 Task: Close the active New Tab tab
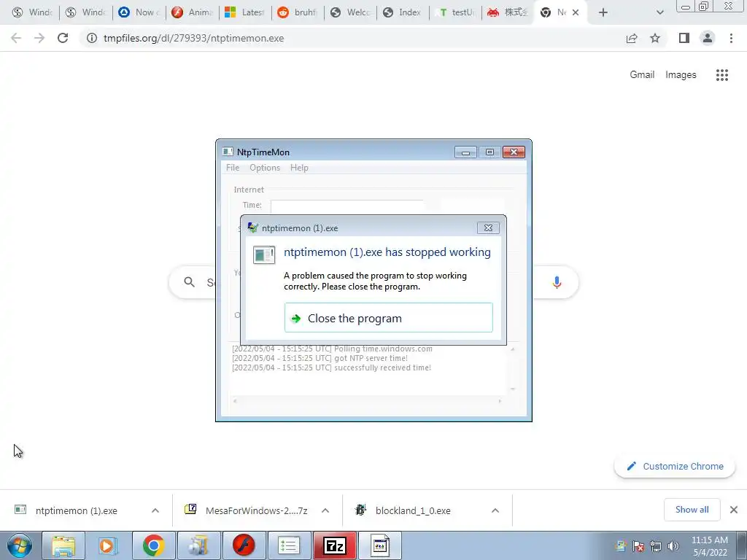point(576,12)
